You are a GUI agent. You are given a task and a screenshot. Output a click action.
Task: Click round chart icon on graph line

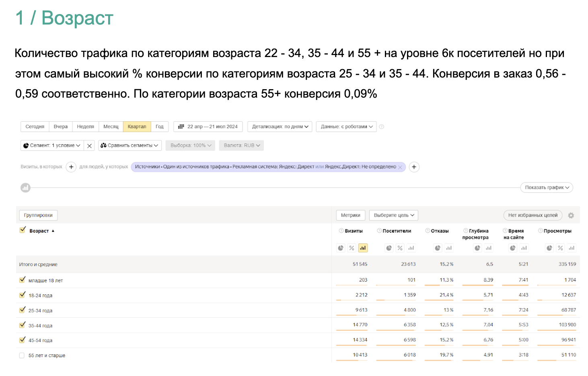(26, 188)
